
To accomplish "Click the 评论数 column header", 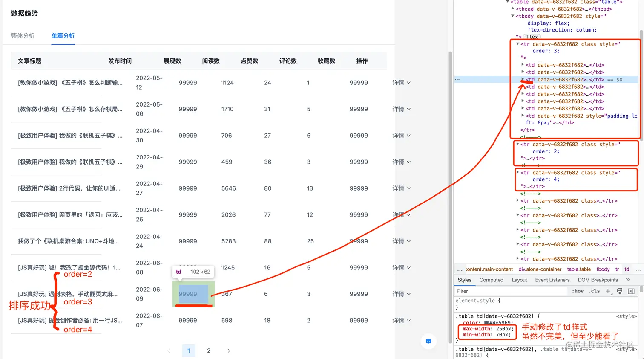I will (x=288, y=61).
